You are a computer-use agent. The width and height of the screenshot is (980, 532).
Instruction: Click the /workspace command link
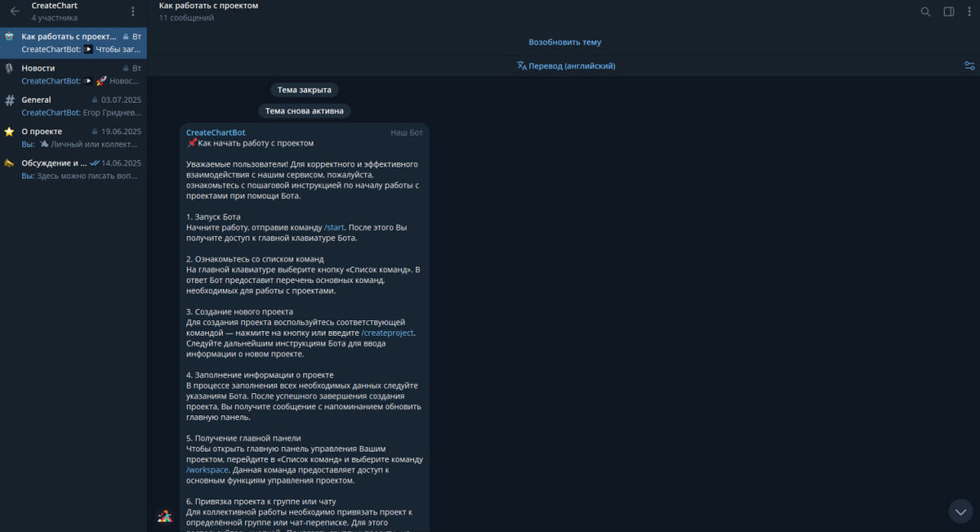tap(205, 470)
